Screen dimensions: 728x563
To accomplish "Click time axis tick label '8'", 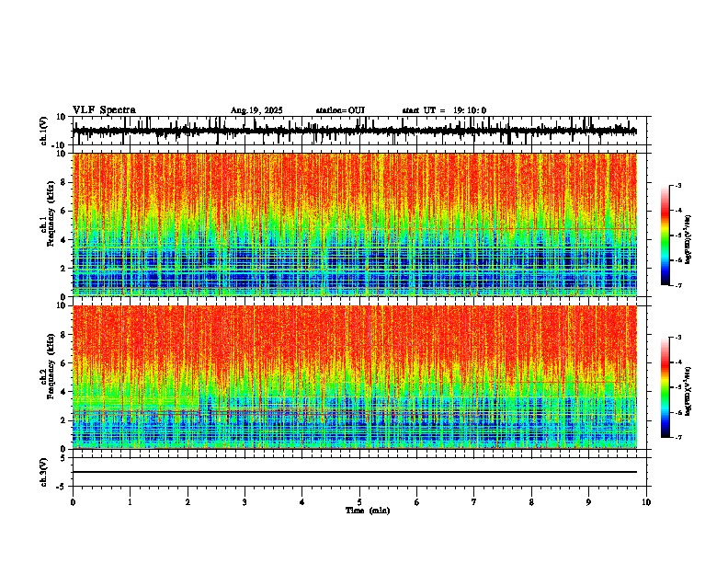I will 531,502.
